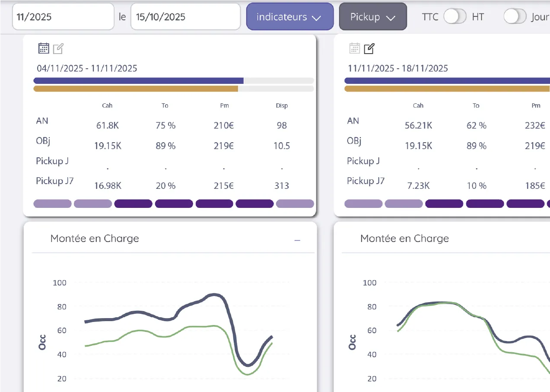This screenshot has height=392, width=550.
Task: Click Pickup J7 Pm value 215€
Action: point(224,186)
